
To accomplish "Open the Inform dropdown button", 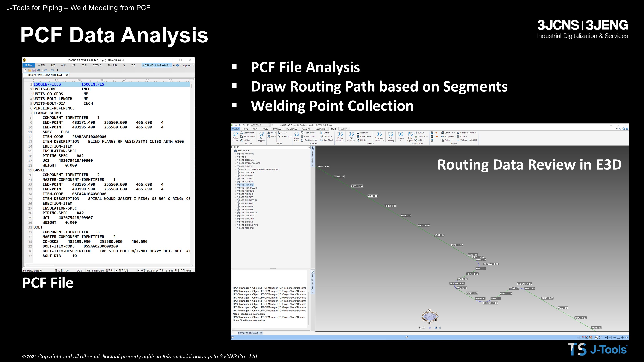I will coord(401,137).
